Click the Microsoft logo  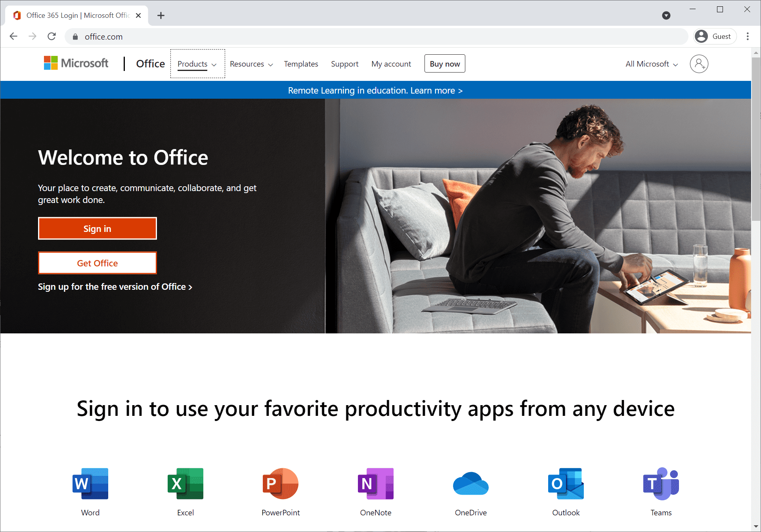76,63
